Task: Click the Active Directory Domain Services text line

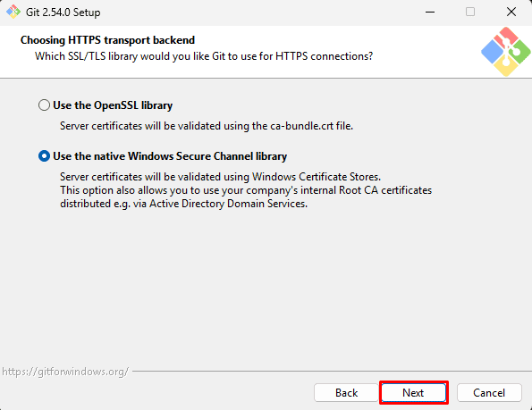Action: click(x=184, y=204)
